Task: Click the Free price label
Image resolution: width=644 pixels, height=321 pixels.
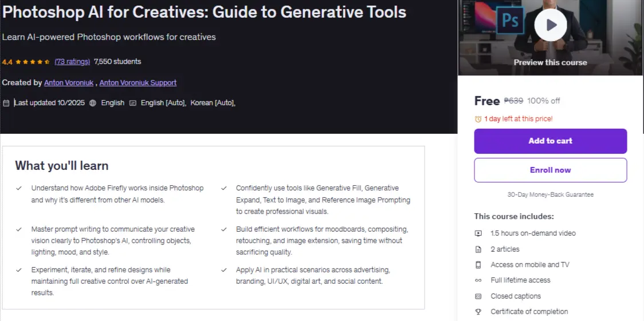Action: point(486,101)
